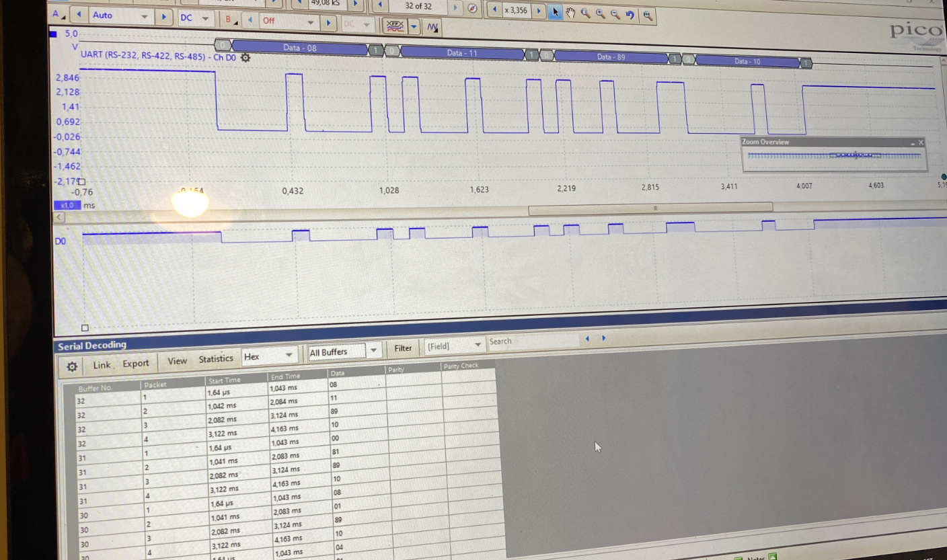Image resolution: width=947 pixels, height=560 pixels.
Task: Decrease channel A range
Action: tap(79, 15)
